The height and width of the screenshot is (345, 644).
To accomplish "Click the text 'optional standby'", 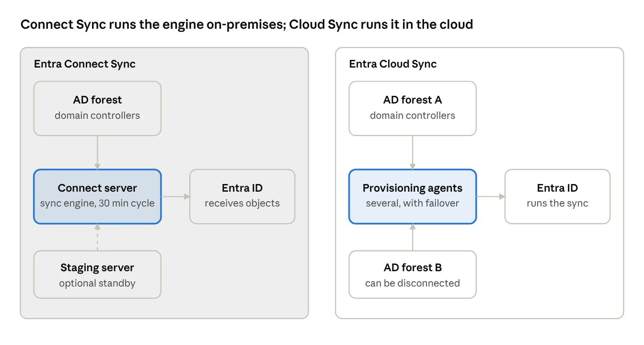I will [97, 283].
